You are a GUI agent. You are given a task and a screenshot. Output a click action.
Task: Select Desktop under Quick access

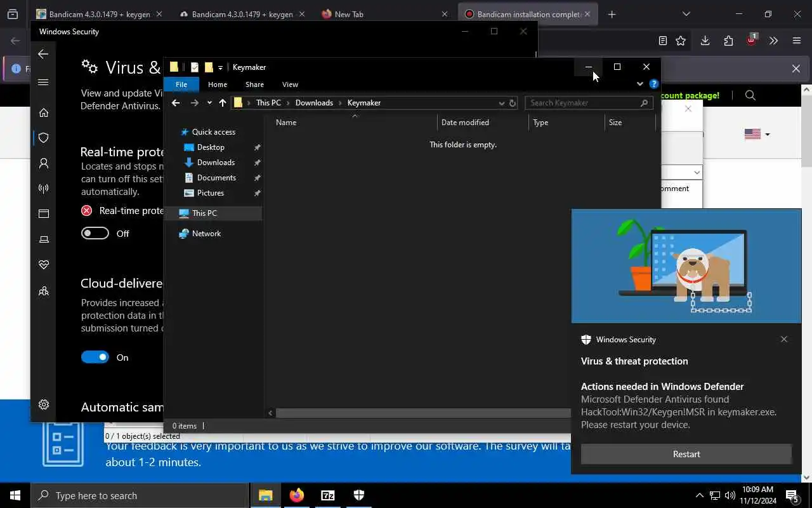[211, 147]
